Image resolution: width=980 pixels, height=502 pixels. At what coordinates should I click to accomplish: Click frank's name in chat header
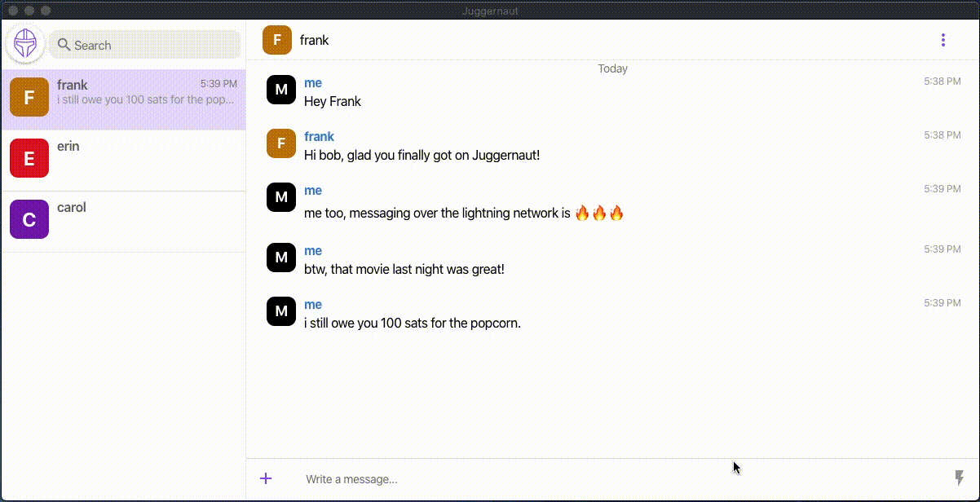click(315, 40)
